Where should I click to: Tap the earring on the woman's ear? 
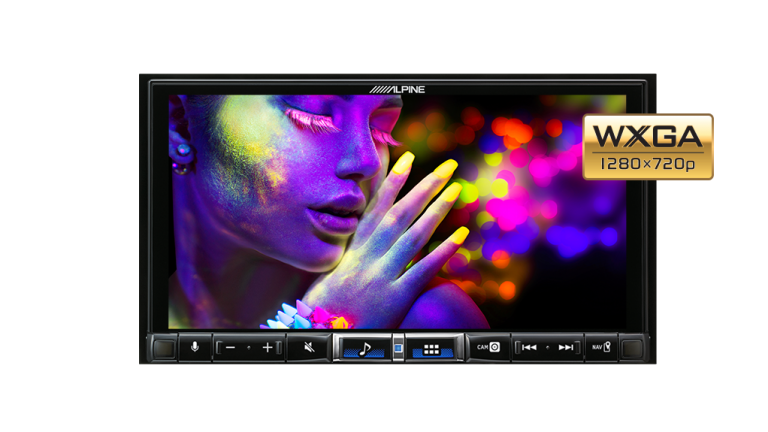click(184, 150)
